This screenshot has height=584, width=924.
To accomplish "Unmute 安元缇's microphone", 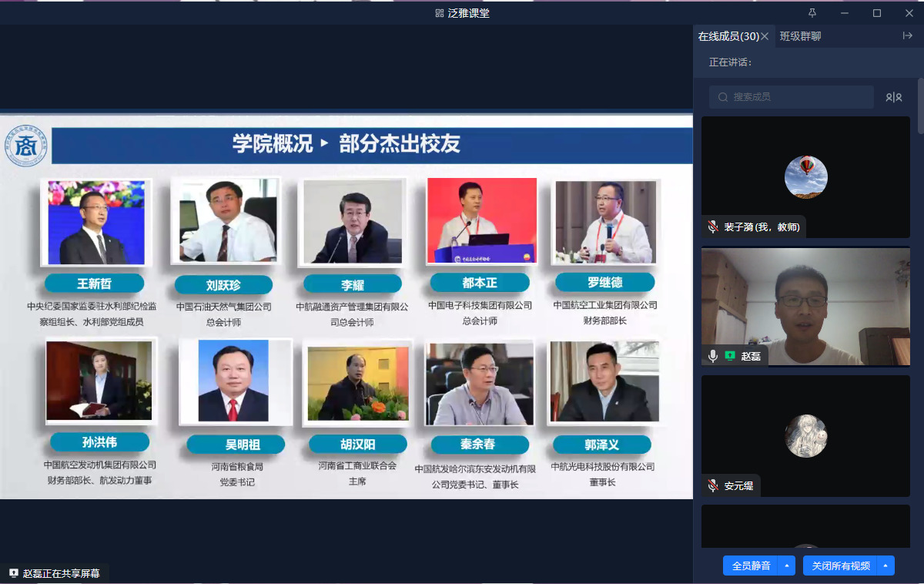I will pos(713,485).
